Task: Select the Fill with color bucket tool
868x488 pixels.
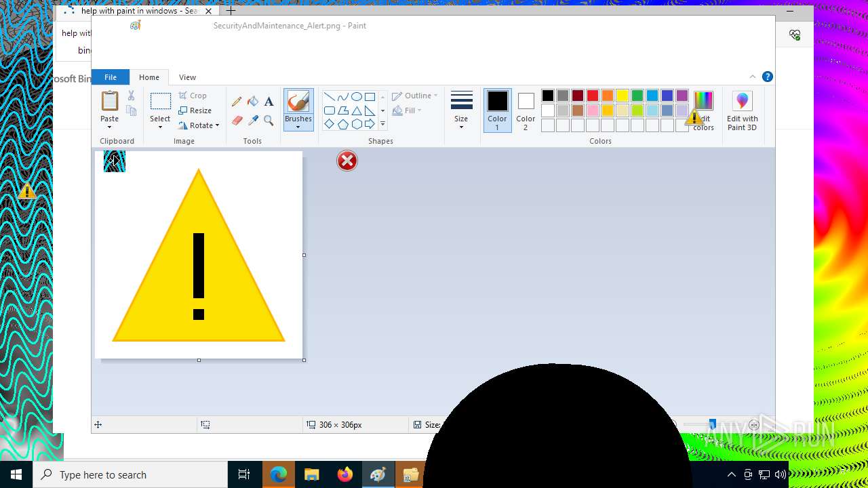Action: click(253, 102)
